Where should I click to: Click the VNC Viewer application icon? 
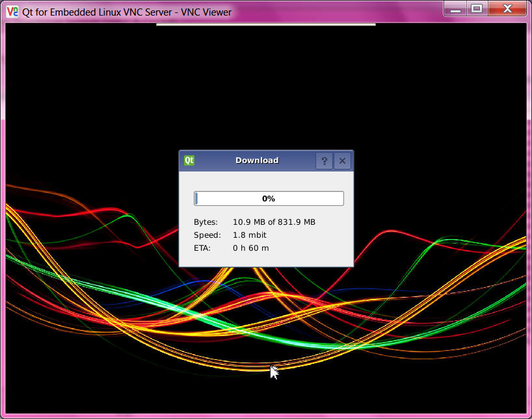pos(12,11)
